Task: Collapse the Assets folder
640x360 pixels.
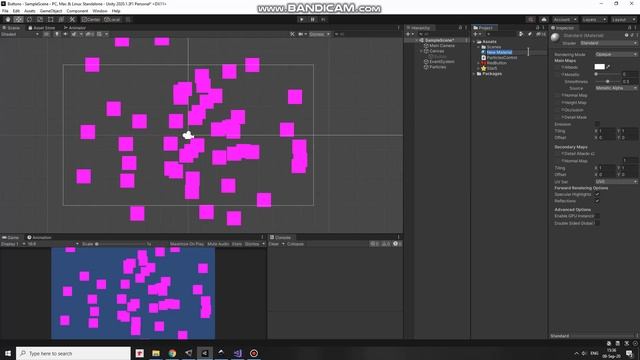Action: [x=474, y=42]
